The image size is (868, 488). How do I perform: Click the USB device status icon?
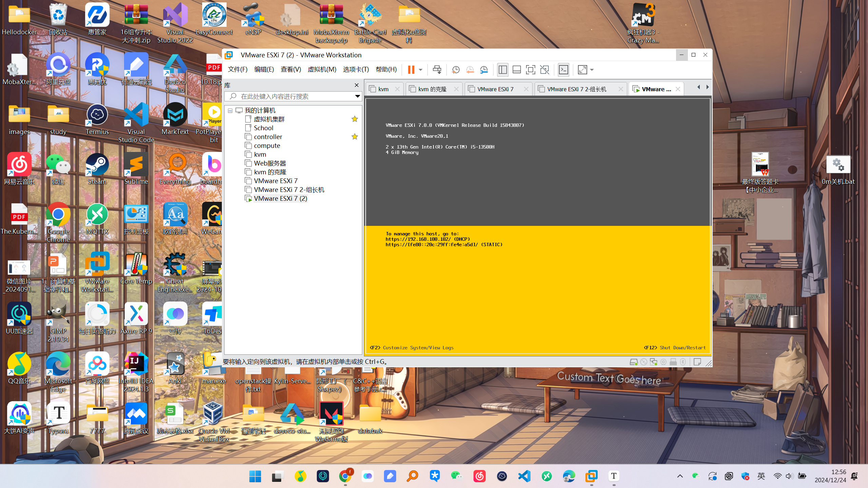click(673, 362)
